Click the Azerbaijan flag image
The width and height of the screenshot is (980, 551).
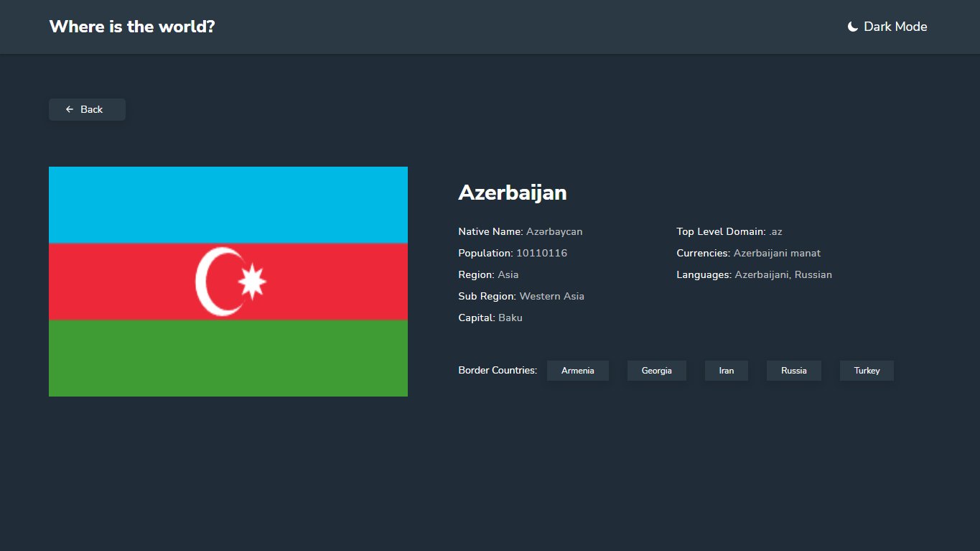point(228,281)
